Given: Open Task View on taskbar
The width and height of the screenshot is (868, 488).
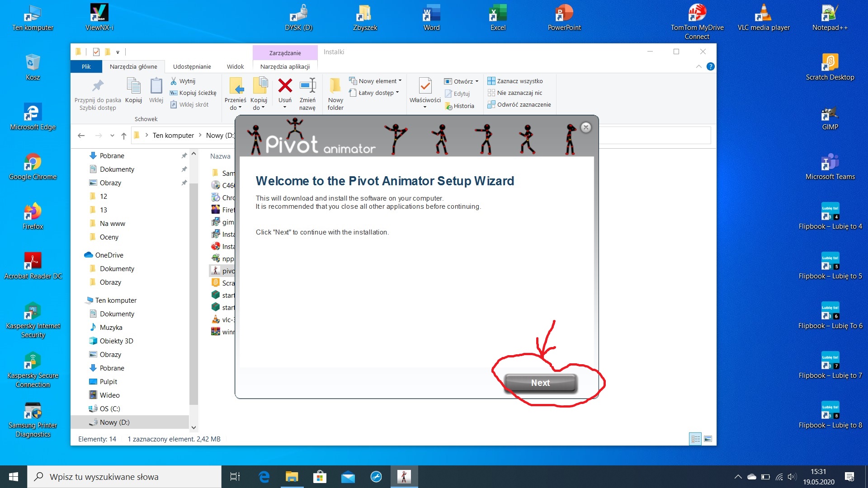Looking at the screenshot, I should (235, 477).
